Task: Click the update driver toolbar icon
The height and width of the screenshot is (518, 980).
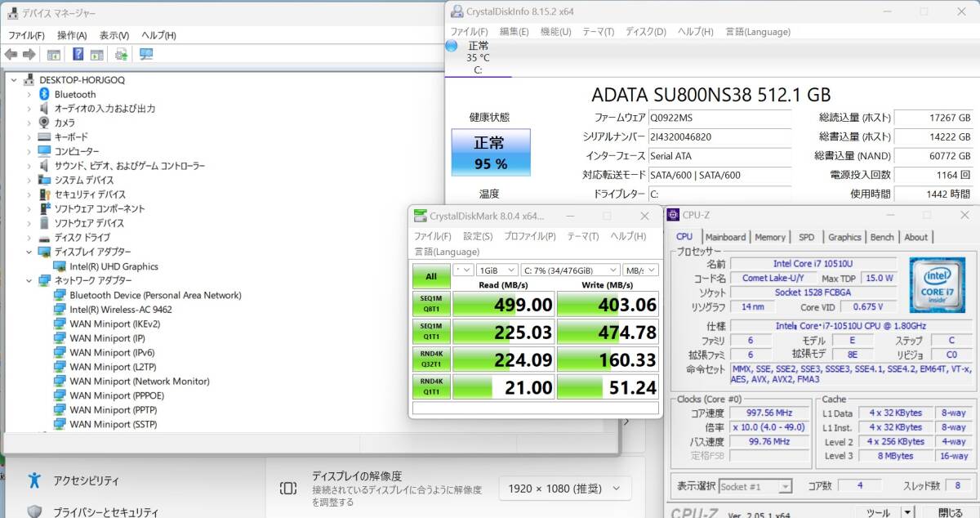Action: (121, 55)
